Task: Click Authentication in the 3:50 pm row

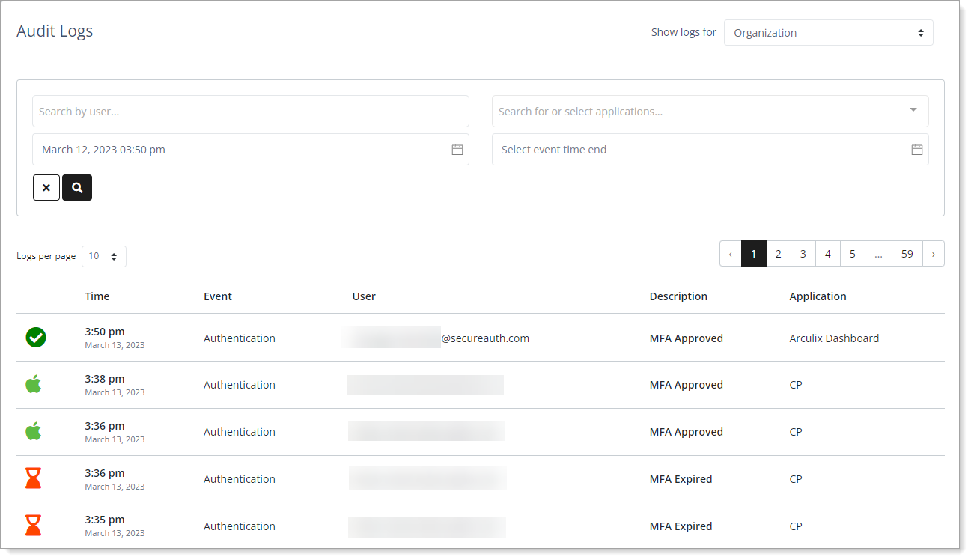Action: pyautogui.click(x=240, y=338)
